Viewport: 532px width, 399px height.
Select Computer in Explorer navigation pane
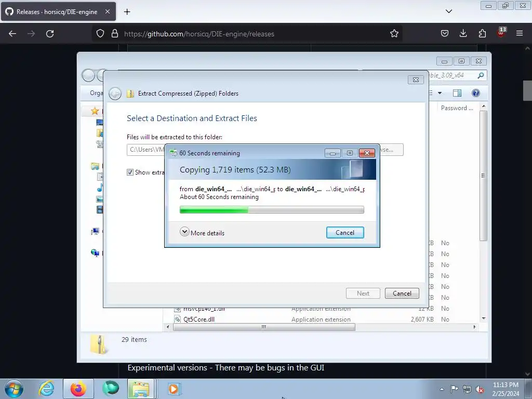click(95, 231)
